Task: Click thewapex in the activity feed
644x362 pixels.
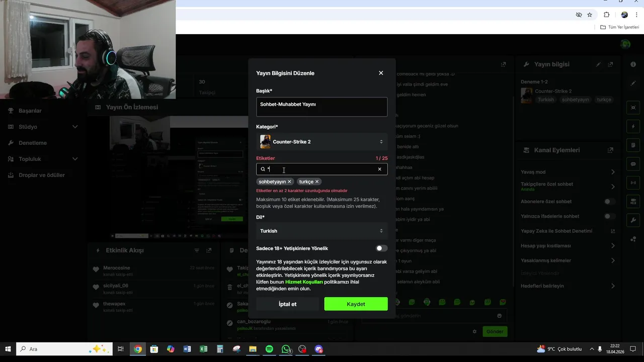Action: tap(114, 304)
